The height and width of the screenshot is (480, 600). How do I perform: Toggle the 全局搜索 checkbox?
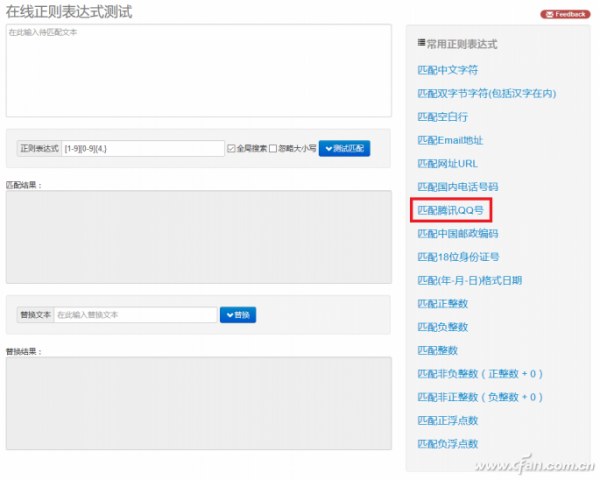[231, 149]
